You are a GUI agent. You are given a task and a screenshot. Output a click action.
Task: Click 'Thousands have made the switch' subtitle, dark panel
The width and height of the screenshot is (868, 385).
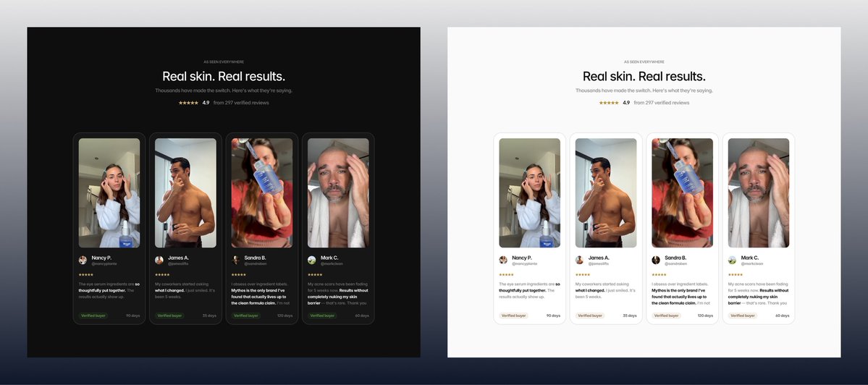[x=224, y=90]
